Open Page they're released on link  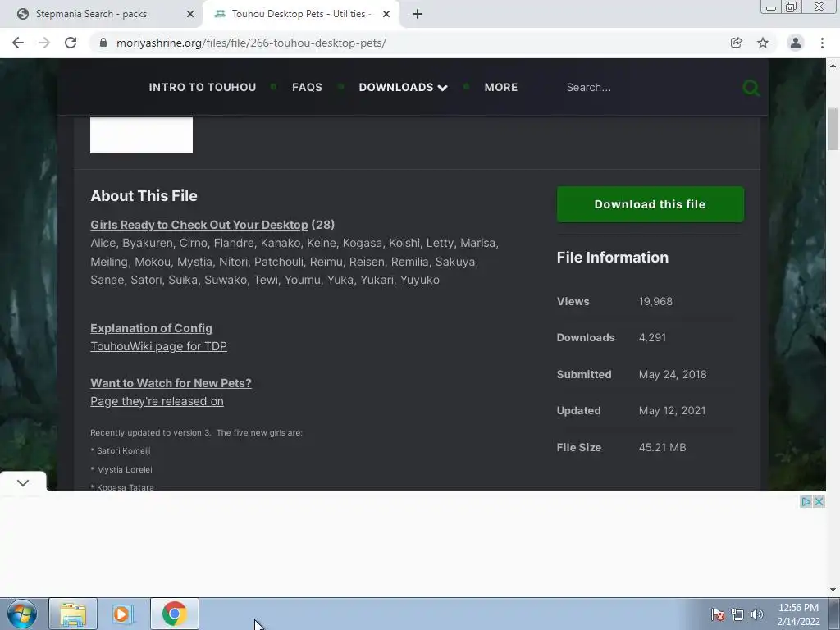pyautogui.click(x=157, y=401)
